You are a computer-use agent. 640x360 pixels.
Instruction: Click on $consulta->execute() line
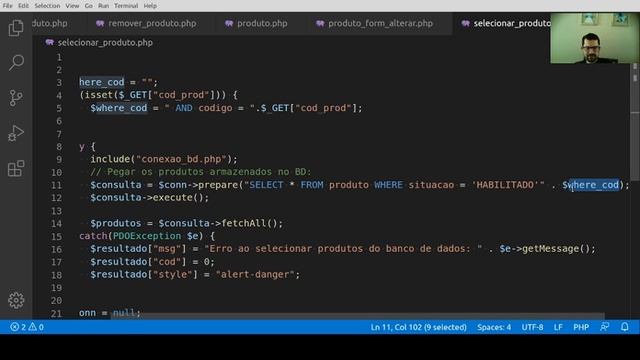point(149,198)
